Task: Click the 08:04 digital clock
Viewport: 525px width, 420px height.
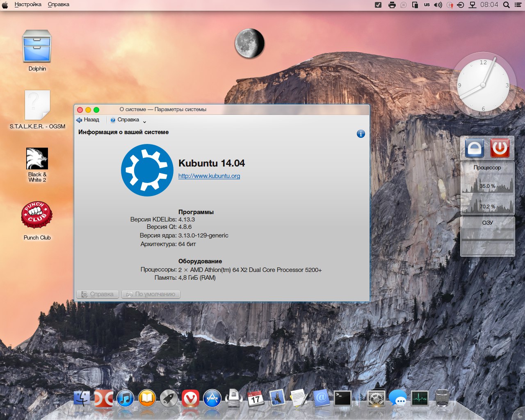Action: coord(489,5)
